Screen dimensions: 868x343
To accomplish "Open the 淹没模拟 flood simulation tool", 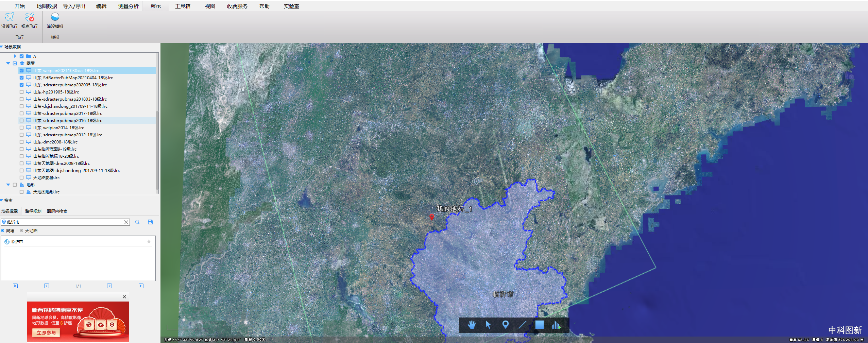I will pyautogui.click(x=55, y=20).
